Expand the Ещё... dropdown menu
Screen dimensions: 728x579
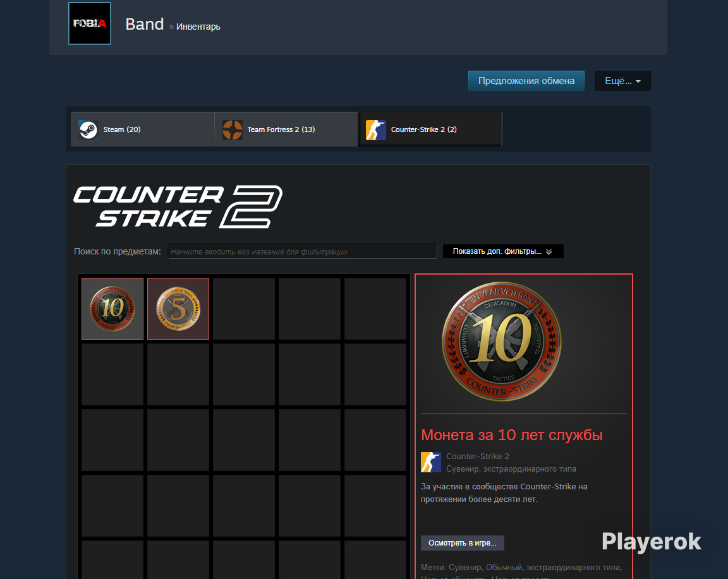point(622,81)
